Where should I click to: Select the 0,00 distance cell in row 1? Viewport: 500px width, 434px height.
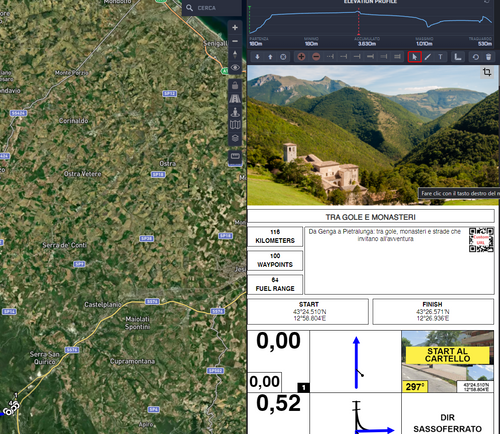point(278,362)
